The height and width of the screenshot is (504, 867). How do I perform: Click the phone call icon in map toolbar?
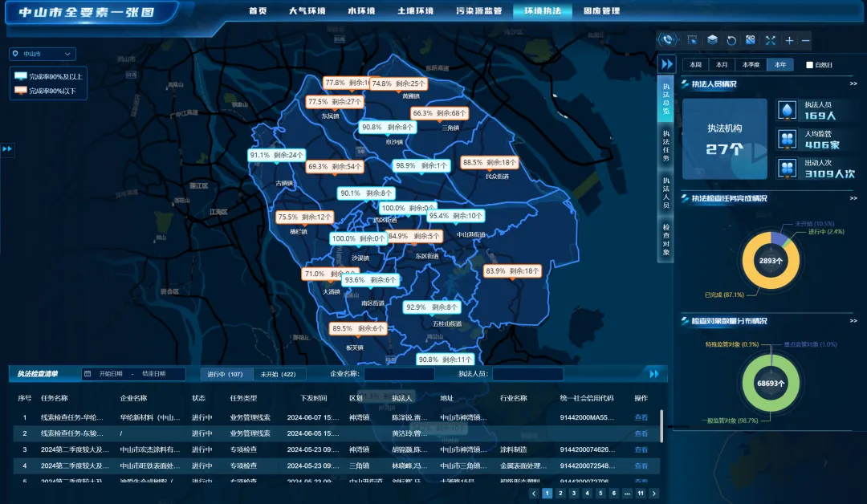668,40
